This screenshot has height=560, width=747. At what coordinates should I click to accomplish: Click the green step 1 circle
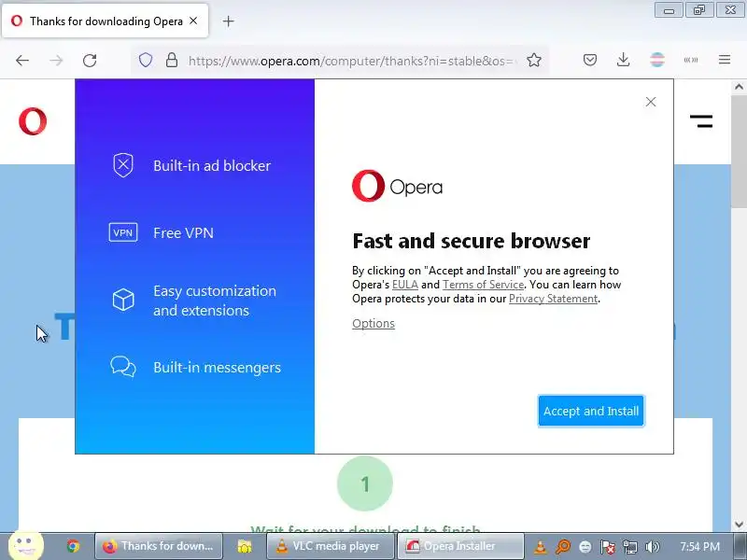[x=365, y=483]
